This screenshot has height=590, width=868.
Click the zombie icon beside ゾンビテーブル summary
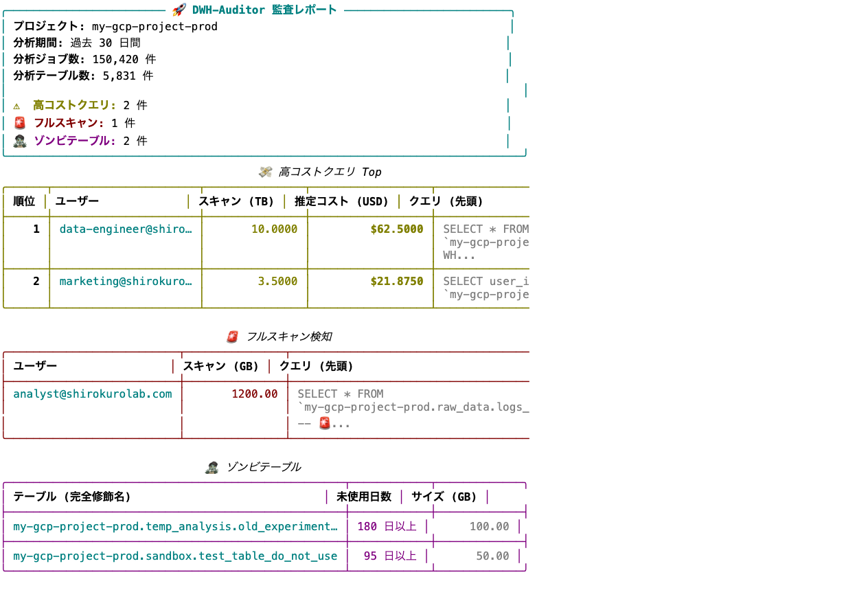click(19, 141)
